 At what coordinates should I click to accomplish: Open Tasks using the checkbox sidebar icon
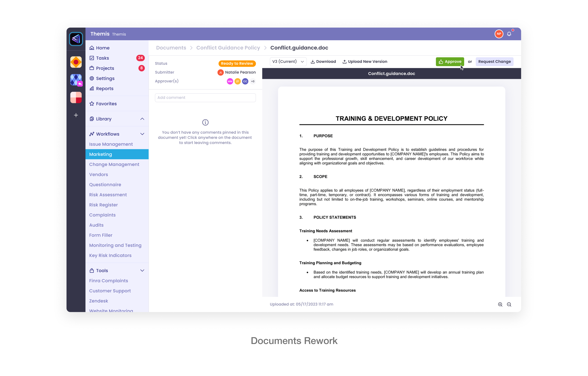pyautogui.click(x=92, y=58)
